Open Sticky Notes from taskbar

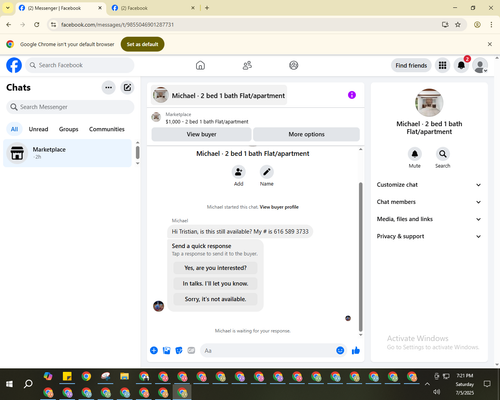67,377
